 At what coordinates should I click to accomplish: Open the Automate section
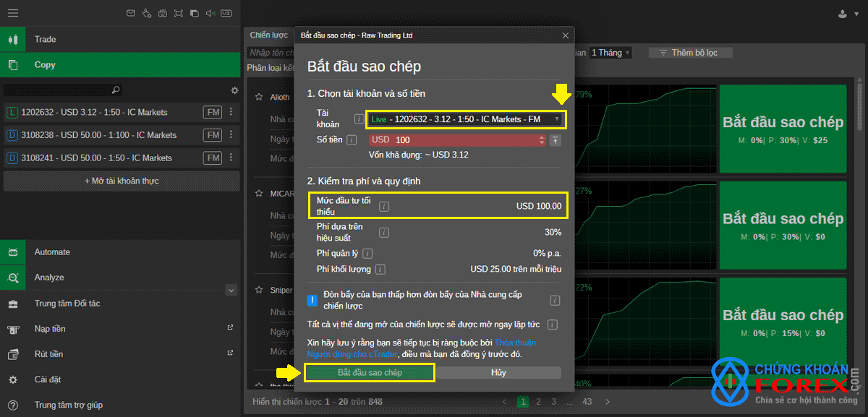click(x=120, y=252)
